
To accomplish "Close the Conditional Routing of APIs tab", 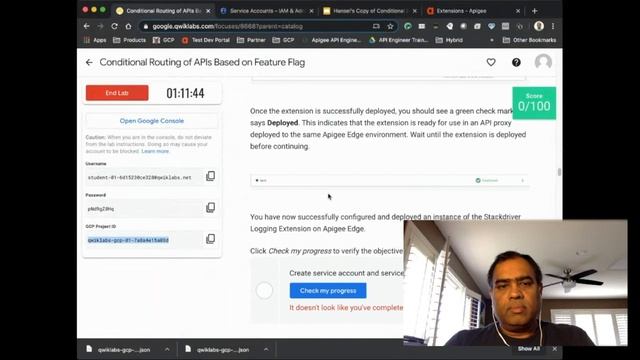I will (x=208, y=11).
